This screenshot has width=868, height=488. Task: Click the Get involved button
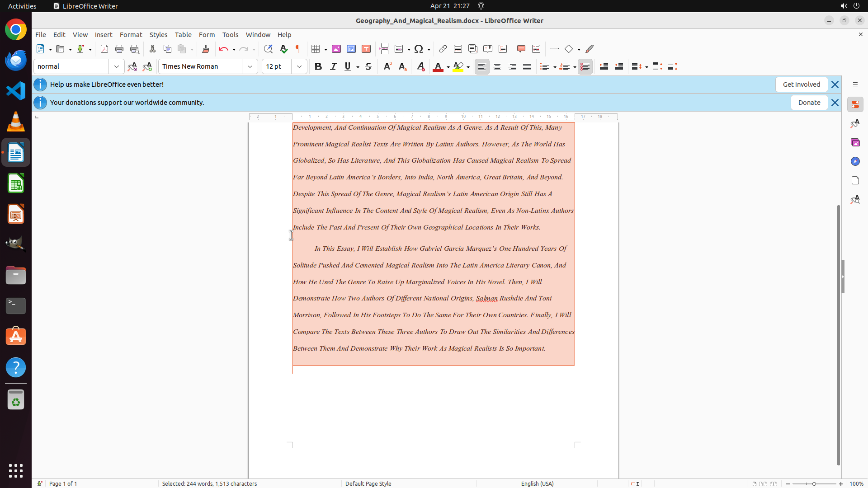(801, 84)
